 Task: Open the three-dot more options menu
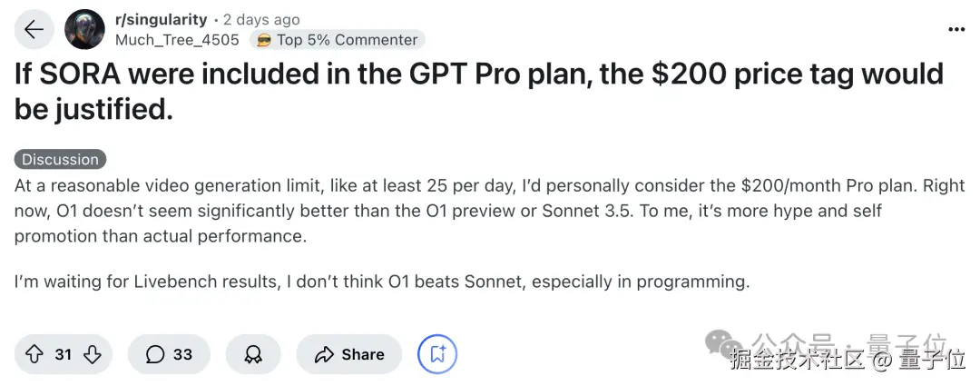[x=956, y=29]
